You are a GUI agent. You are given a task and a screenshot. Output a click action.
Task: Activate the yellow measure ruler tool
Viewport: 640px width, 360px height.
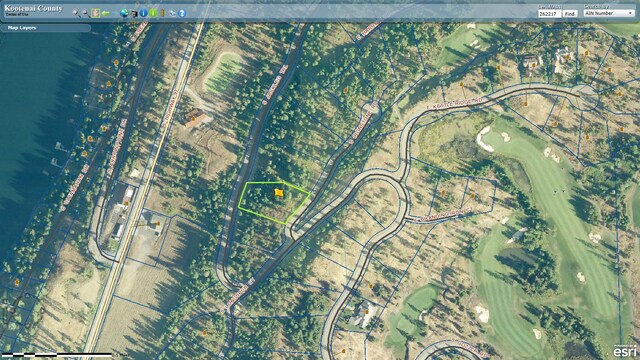(162, 13)
